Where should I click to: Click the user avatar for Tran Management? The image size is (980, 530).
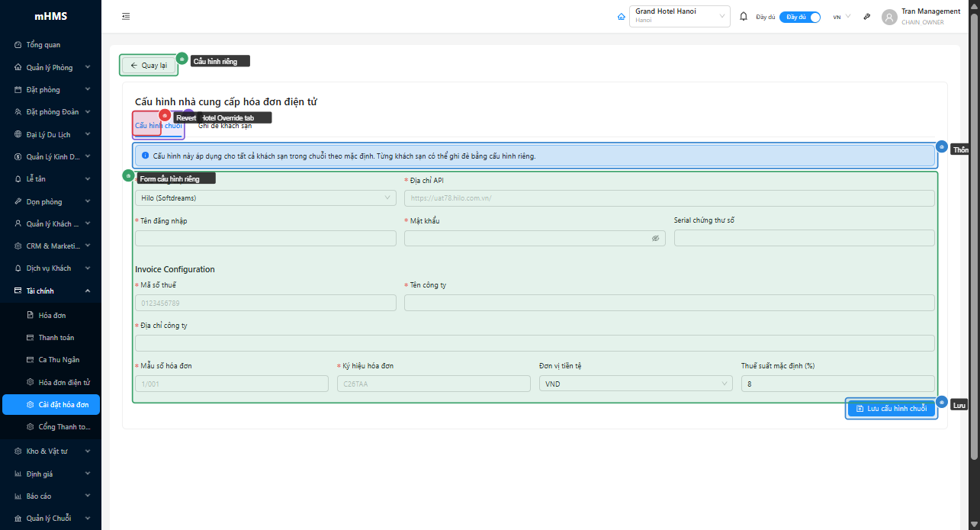pyautogui.click(x=889, y=17)
